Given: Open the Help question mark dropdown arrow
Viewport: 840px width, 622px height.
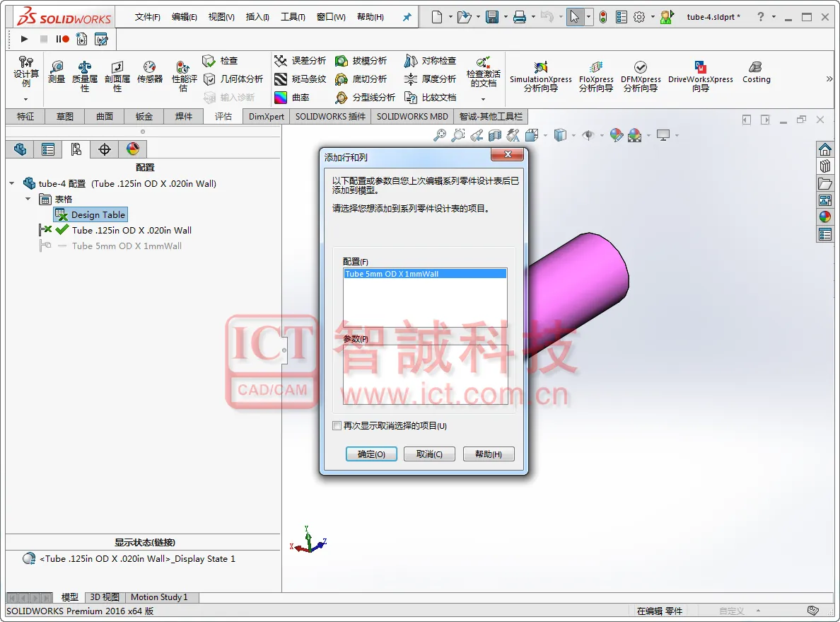Looking at the screenshot, I should [774, 17].
